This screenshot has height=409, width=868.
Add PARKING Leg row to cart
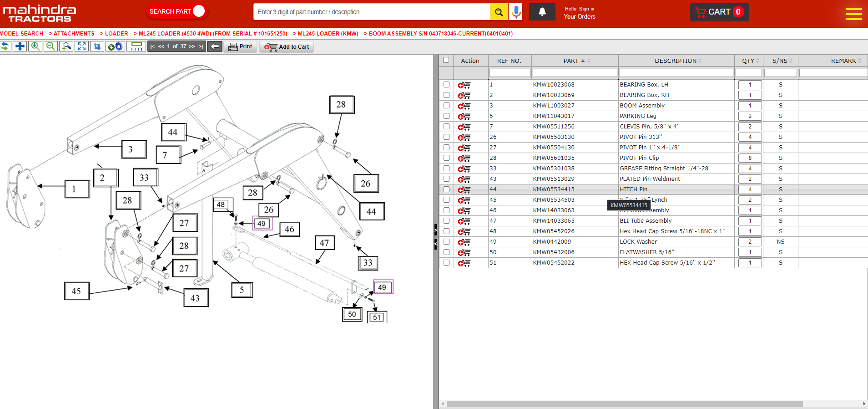tap(464, 117)
